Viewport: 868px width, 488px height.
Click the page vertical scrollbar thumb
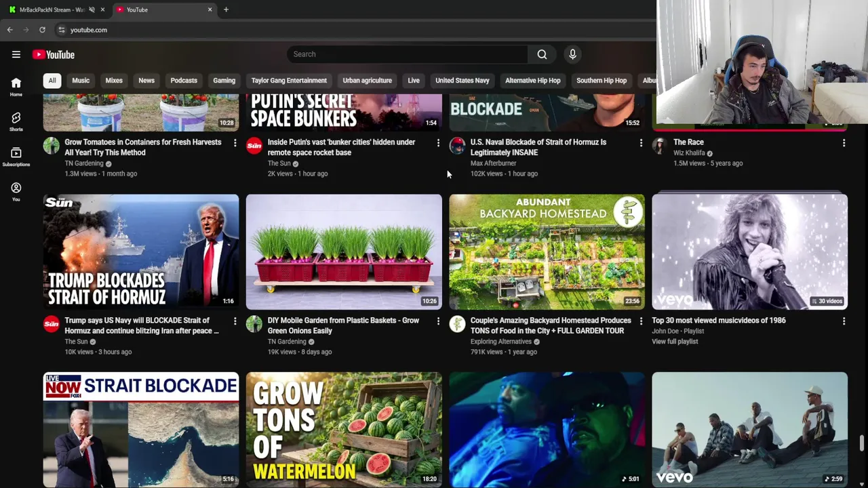tap(862, 443)
